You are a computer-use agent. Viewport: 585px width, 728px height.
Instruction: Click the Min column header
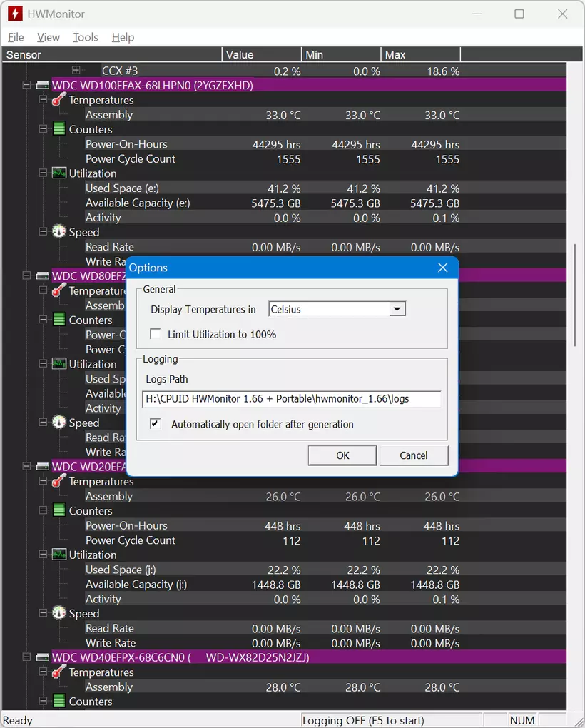pyautogui.click(x=341, y=55)
